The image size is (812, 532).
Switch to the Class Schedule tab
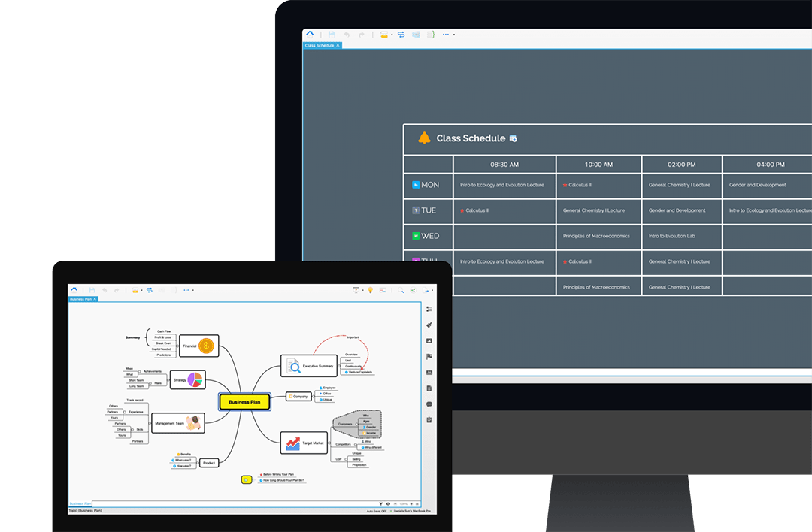click(x=319, y=45)
